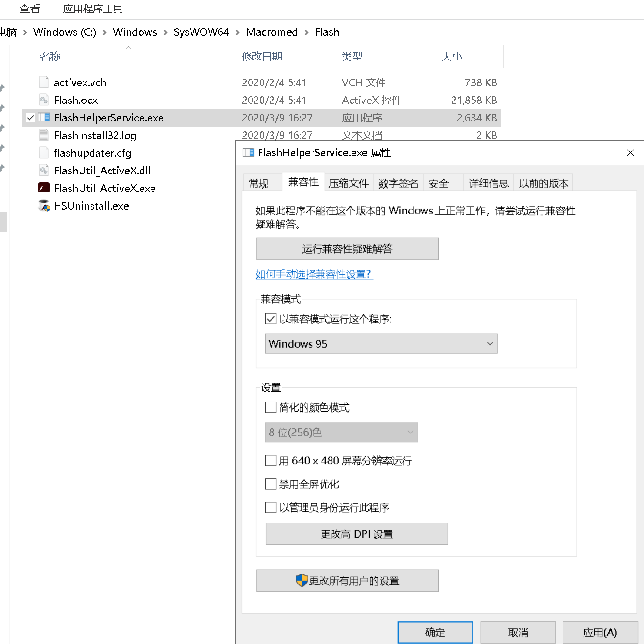Click the flashupdater.cfg file icon

click(x=43, y=153)
